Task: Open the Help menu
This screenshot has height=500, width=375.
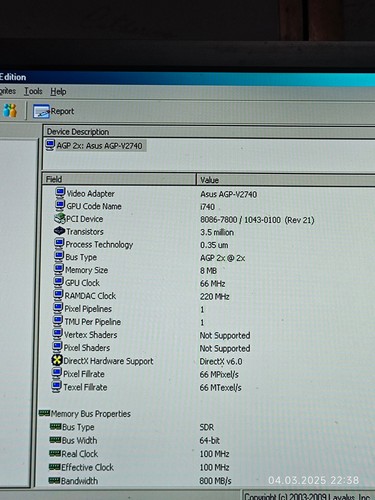Action: coord(58,91)
